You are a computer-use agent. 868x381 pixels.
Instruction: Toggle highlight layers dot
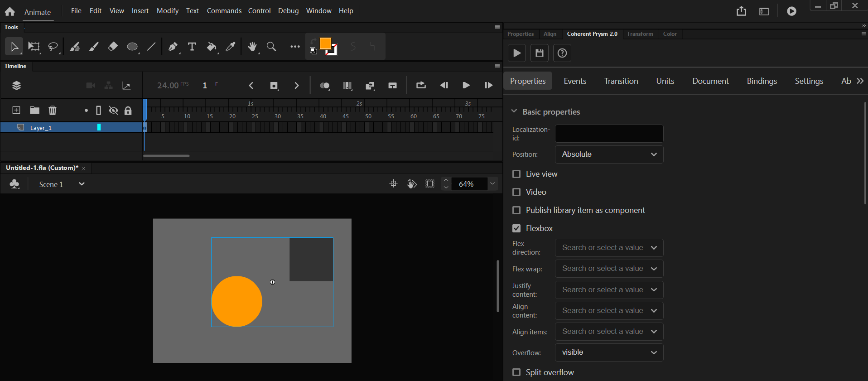(86, 110)
